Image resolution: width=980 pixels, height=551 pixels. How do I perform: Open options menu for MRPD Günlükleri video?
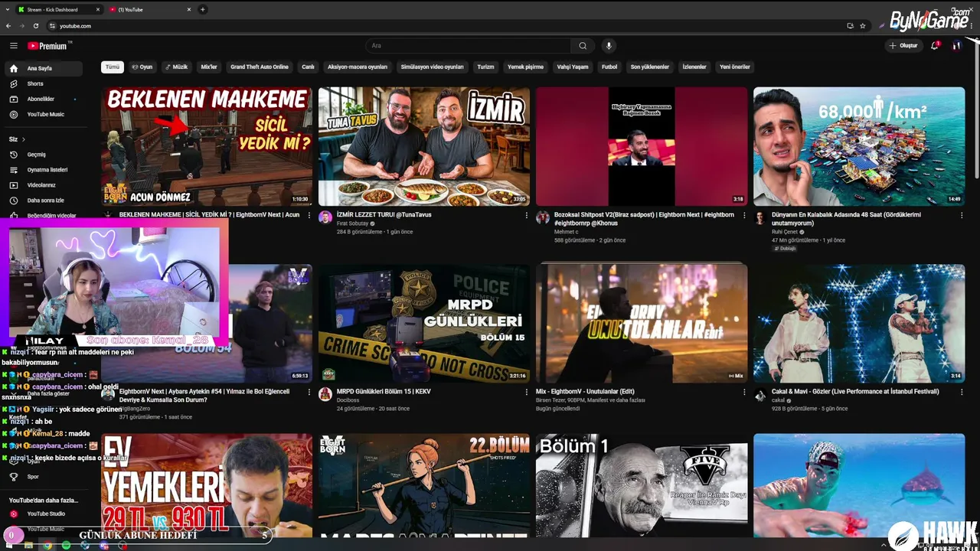tap(527, 392)
